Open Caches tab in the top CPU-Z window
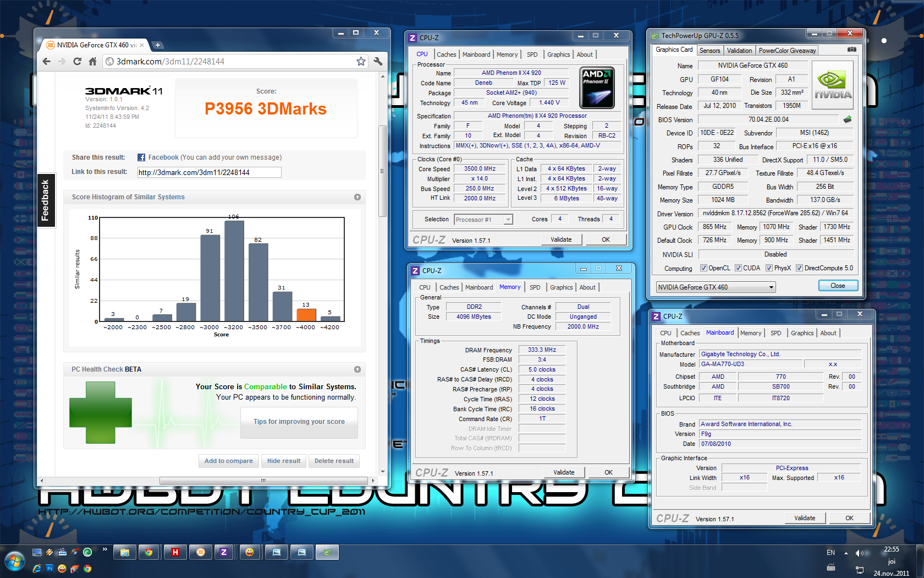 446,54
